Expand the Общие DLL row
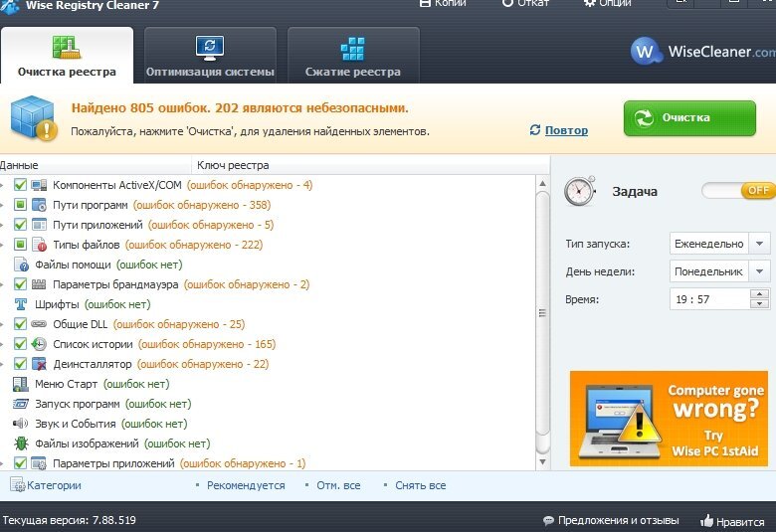The height and width of the screenshot is (532, 776). tap(2, 324)
